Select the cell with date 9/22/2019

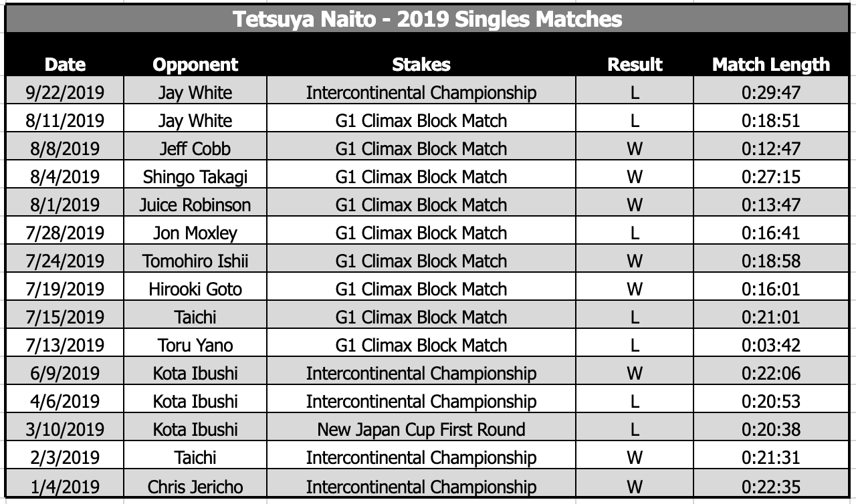click(65, 92)
